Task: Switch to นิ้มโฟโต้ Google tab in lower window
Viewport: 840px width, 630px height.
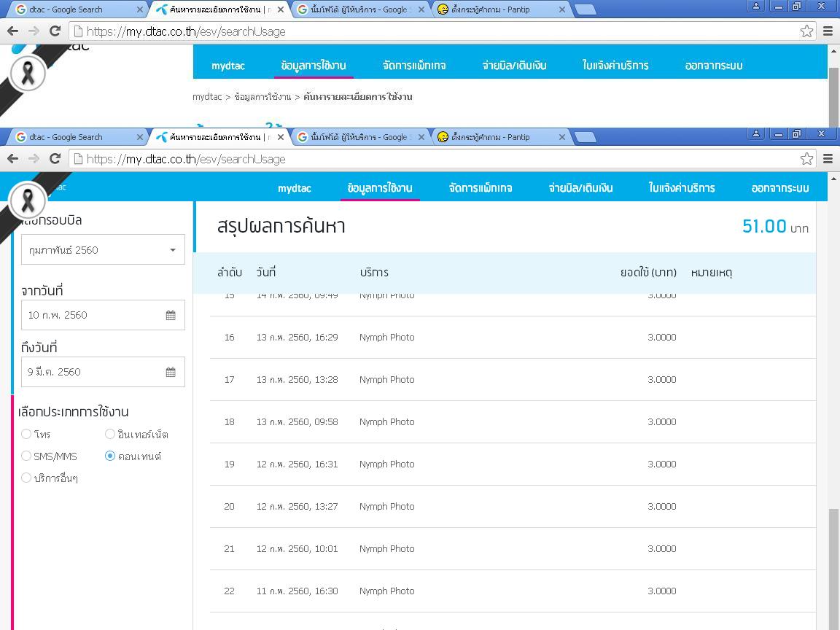Action: click(359, 137)
